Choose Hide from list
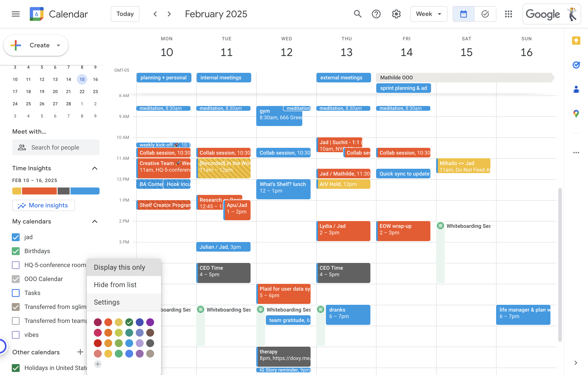588x375 pixels. pyautogui.click(x=124, y=285)
